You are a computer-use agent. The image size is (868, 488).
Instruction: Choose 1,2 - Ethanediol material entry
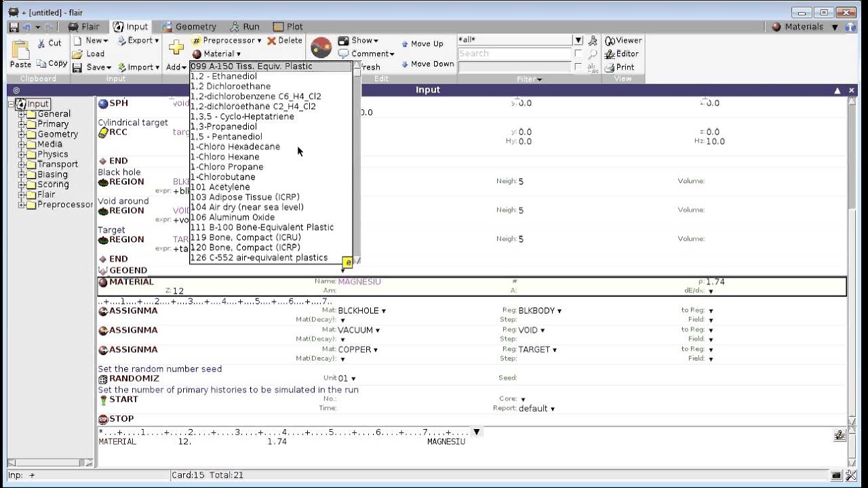[x=271, y=77]
